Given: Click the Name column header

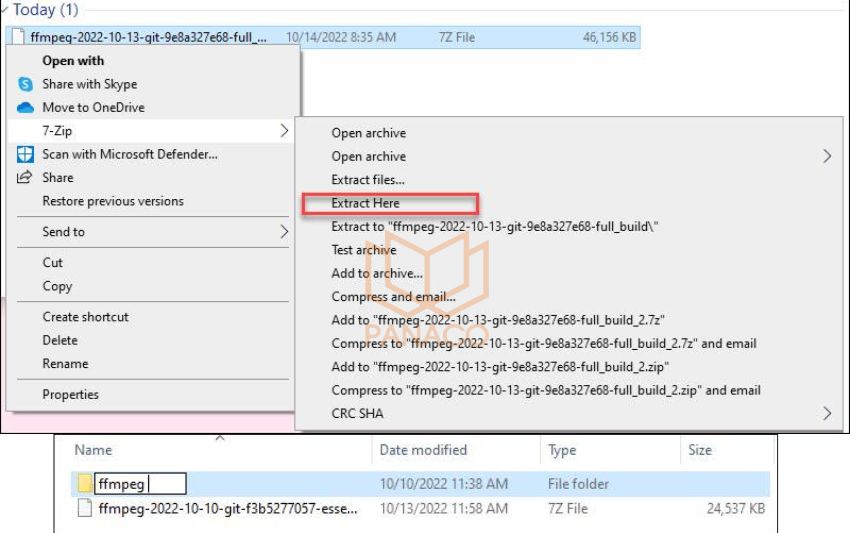Looking at the screenshot, I should point(93,450).
